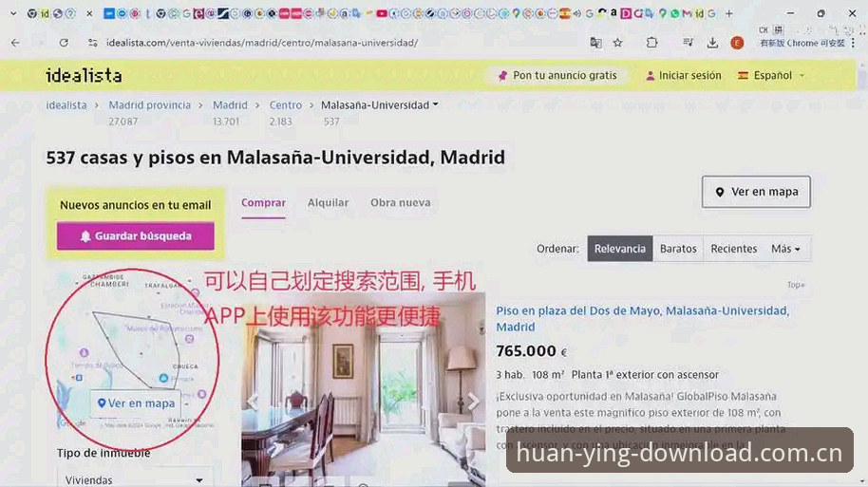Viewport: 868px width, 487px height.
Task: Open Chrome downloads icon
Action: click(712, 43)
